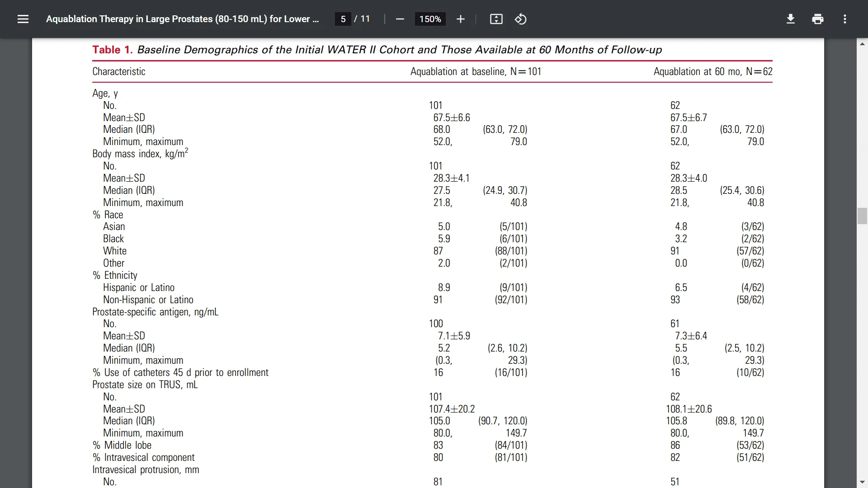
Task: Click 'Prostate size on TRUS, mL' label
Action: tap(145, 385)
